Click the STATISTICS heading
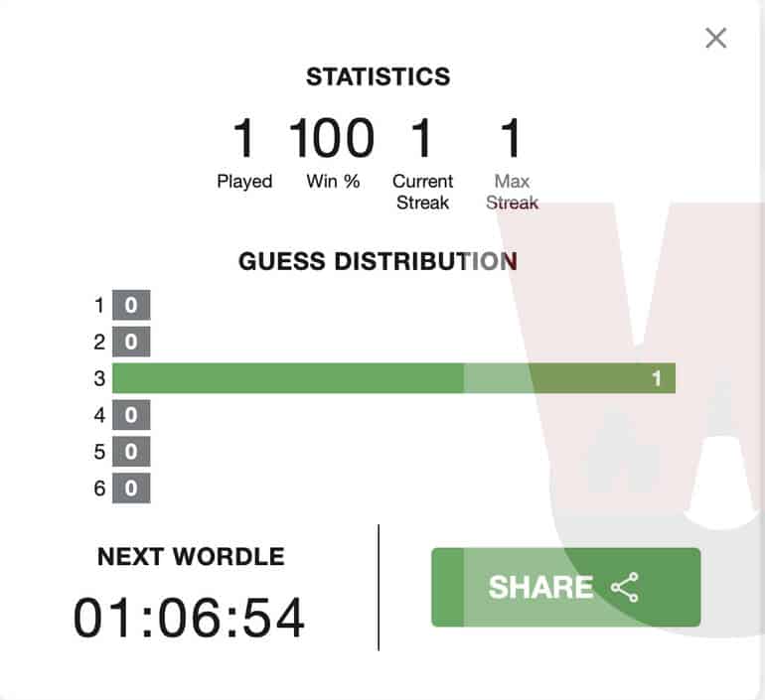Image resolution: width=765 pixels, height=700 pixels. coord(379,76)
